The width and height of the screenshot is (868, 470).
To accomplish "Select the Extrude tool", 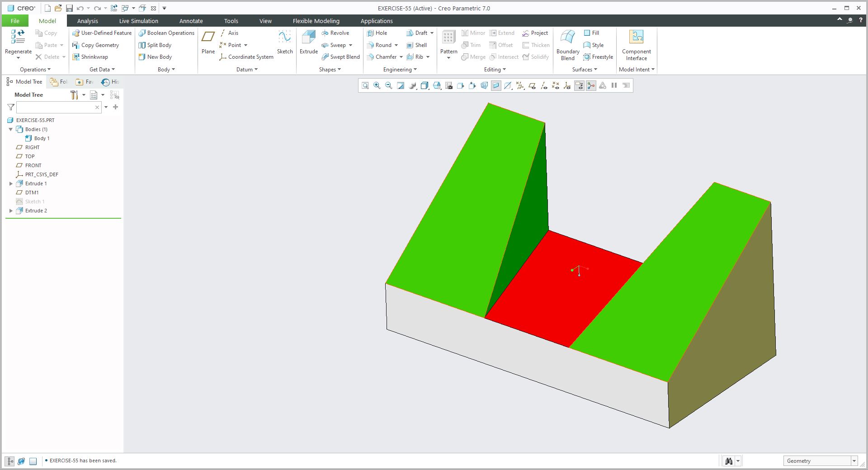I will [x=309, y=42].
